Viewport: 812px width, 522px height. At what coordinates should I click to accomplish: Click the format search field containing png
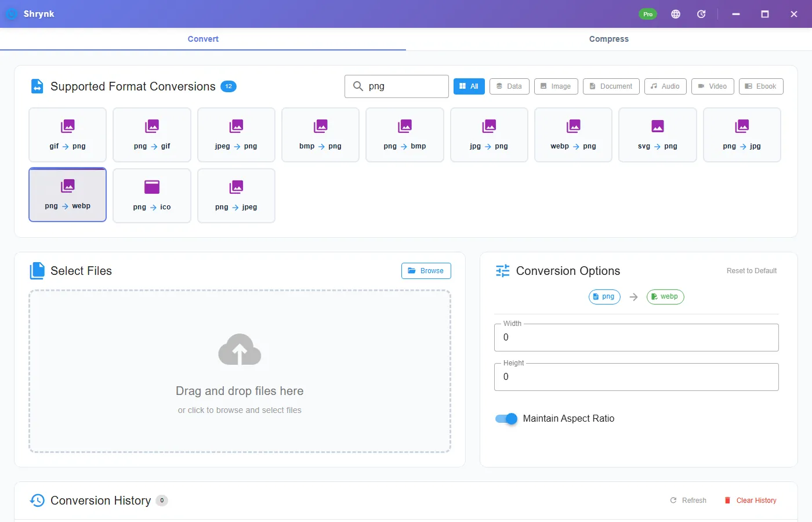click(x=397, y=86)
